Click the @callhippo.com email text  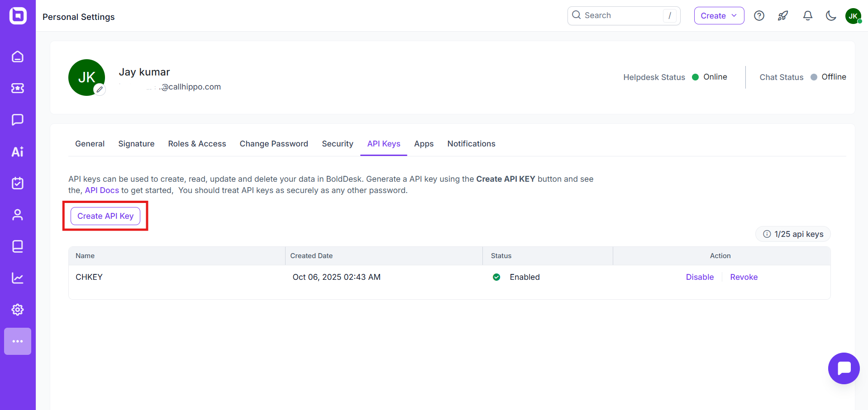(x=191, y=87)
